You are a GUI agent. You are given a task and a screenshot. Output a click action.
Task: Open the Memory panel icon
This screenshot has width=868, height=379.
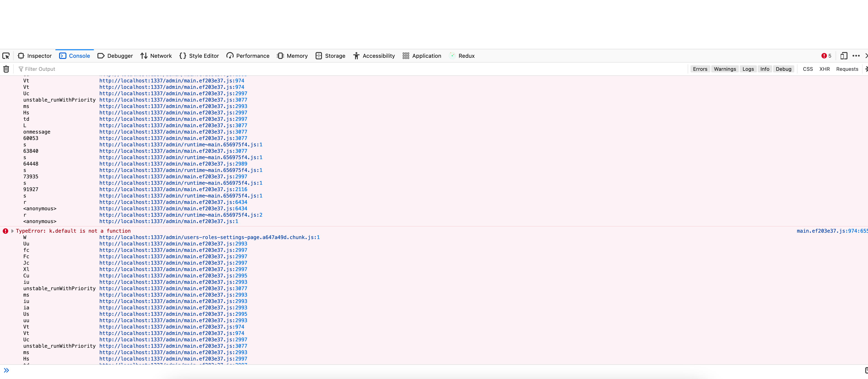pos(281,56)
